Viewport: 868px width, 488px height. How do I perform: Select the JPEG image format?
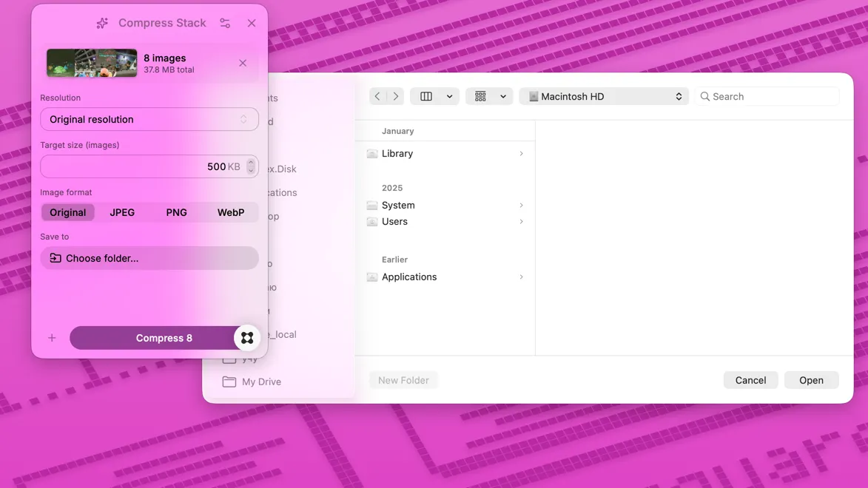(x=122, y=212)
